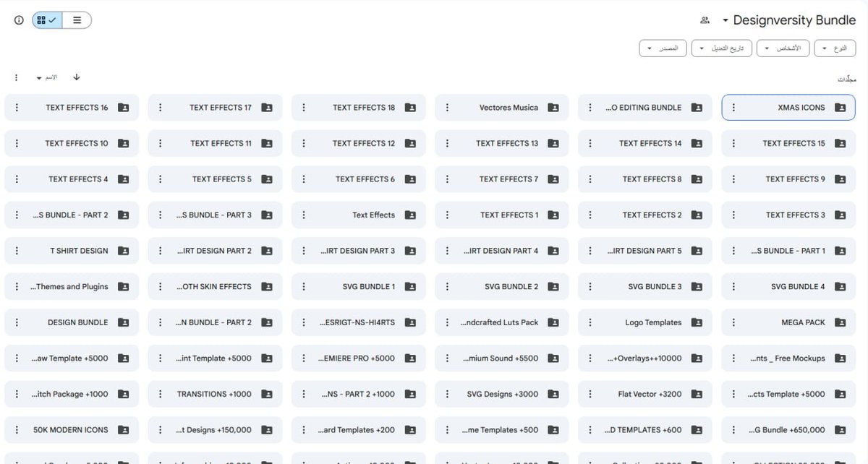
Task: Select the TEXT EFFECTS 3 folder
Action: tap(788, 215)
